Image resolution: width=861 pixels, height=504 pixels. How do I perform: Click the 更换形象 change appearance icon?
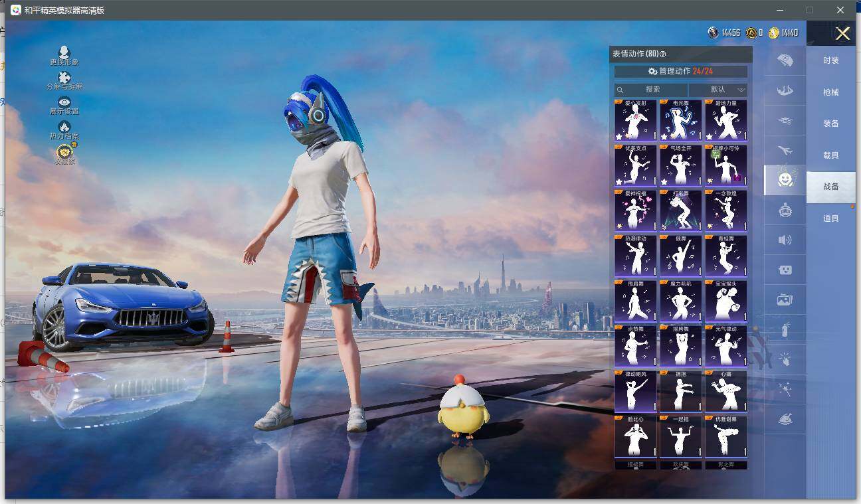click(64, 52)
